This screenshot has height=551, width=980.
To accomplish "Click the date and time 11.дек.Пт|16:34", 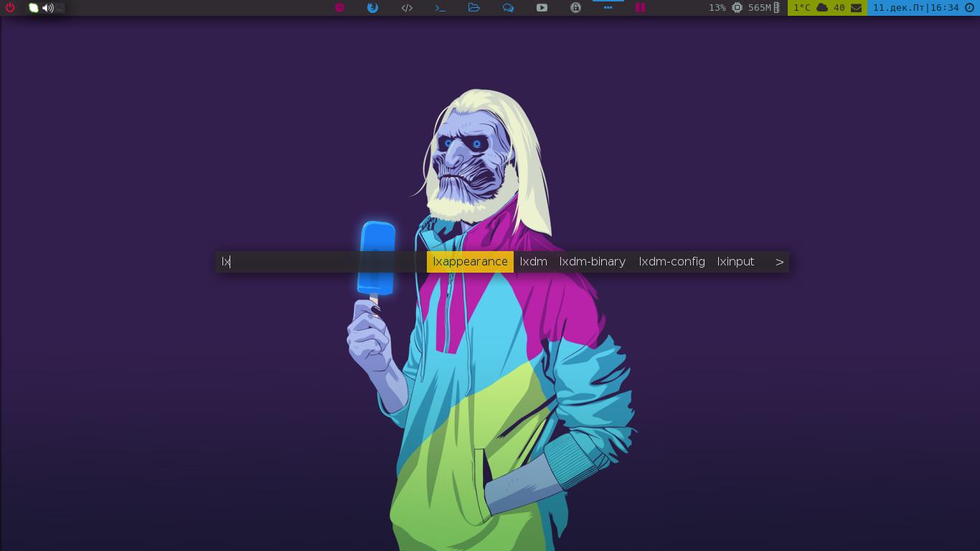I will pos(916,8).
